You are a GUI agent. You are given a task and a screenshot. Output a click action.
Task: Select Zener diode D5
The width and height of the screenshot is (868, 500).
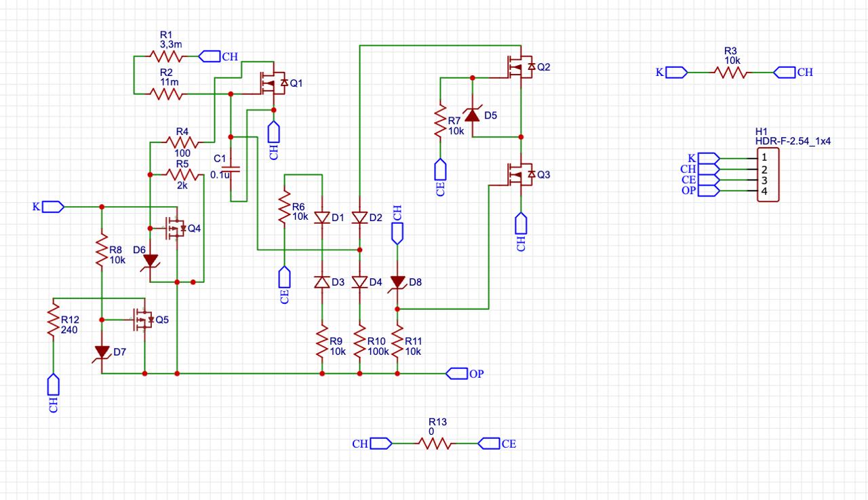click(472, 115)
